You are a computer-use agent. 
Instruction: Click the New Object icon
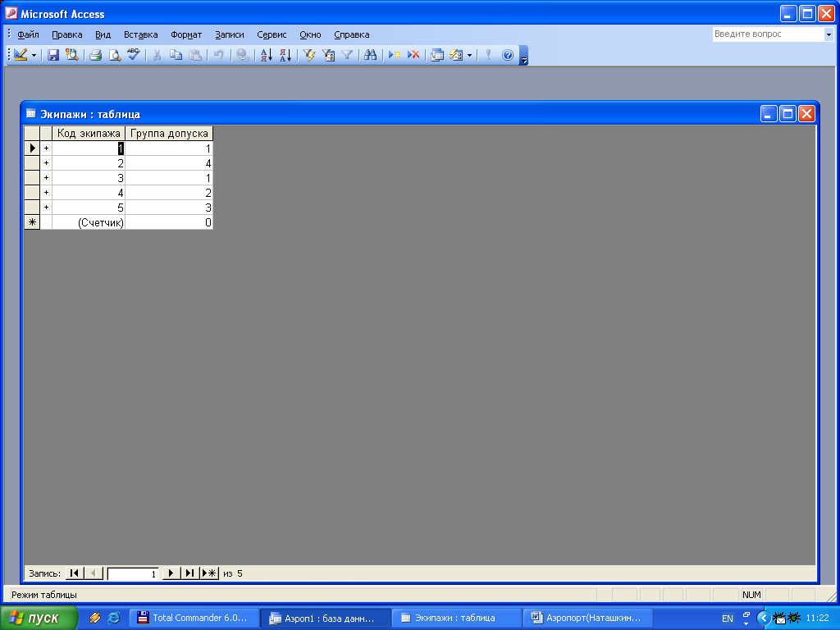[x=456, y=55]
